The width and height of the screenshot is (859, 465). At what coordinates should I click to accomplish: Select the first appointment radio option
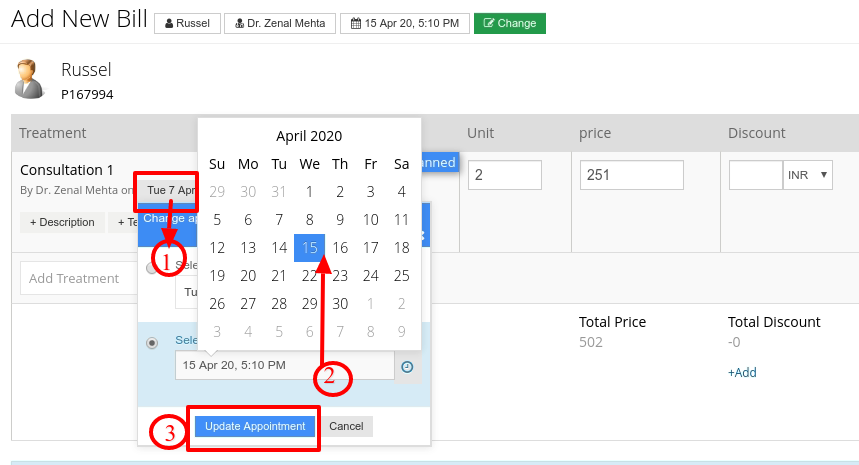pyautogui.click(x=151, y=268)
